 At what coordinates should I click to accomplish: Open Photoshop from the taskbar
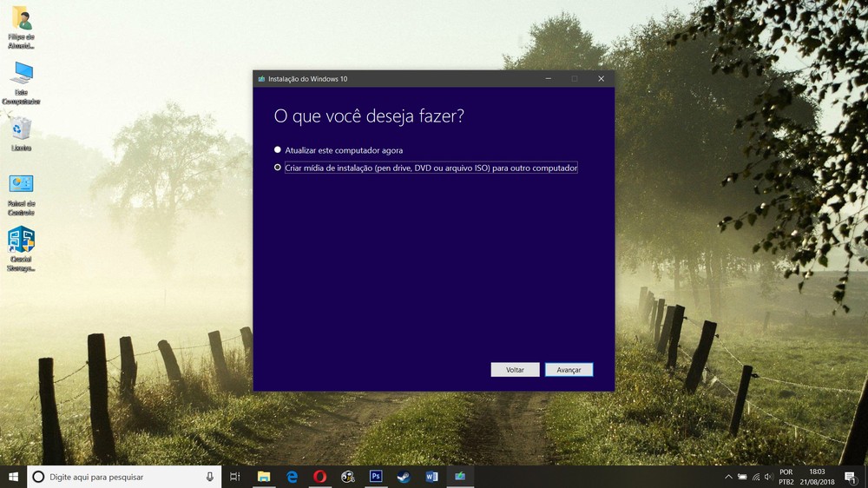click(376, 477)
